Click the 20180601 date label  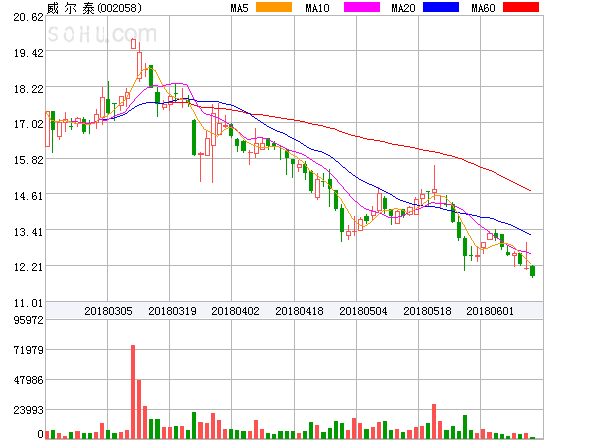(490, 311)
